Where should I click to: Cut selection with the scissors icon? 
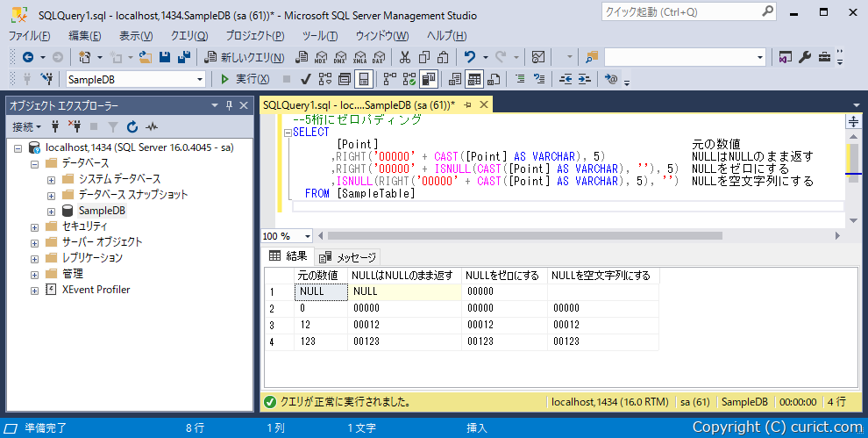[x=405, y=57]
